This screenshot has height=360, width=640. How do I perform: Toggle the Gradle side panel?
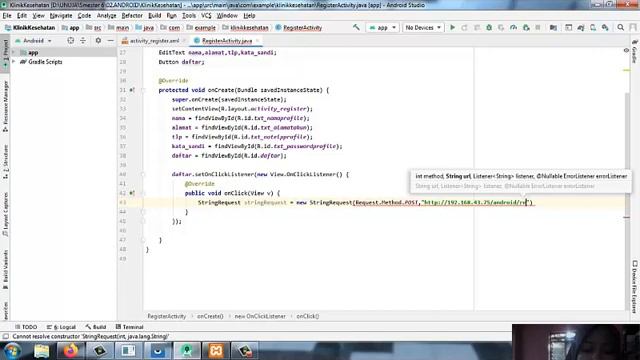(x=635, y=52)
